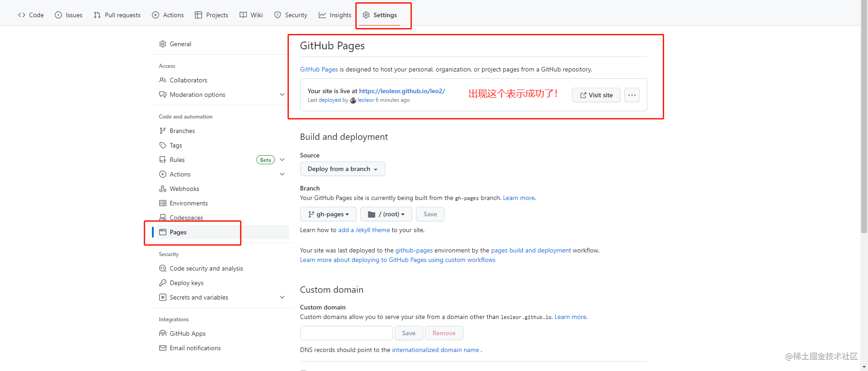Open the Projects tab
The width and height of the screenshot is (868, 371).
(x=212, y=15)
